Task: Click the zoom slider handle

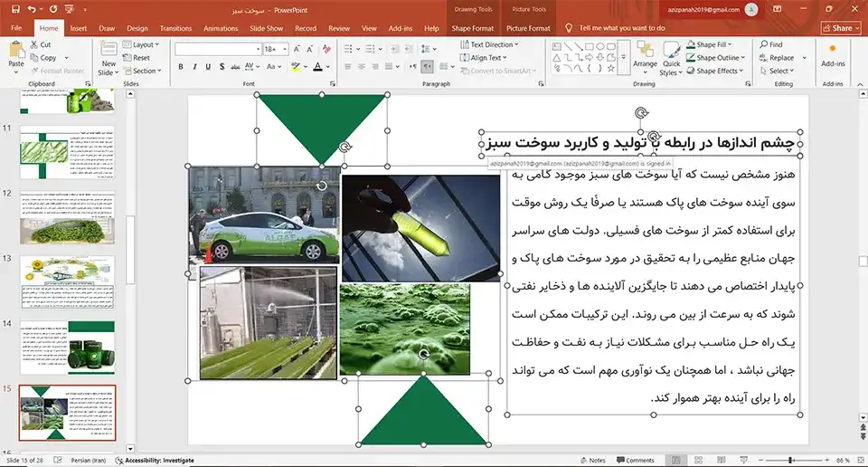Action: [x=791, y=461]
